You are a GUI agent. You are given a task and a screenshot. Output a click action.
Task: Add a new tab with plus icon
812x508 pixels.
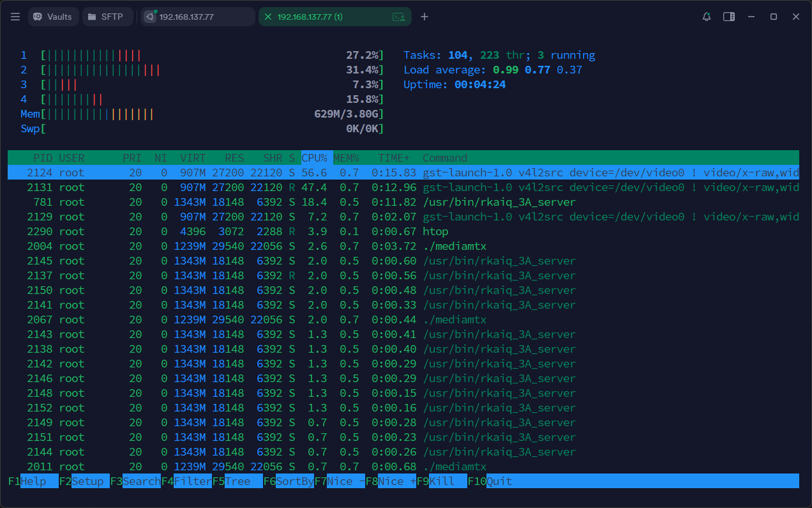pyautogui.click(x=425, y=17)
